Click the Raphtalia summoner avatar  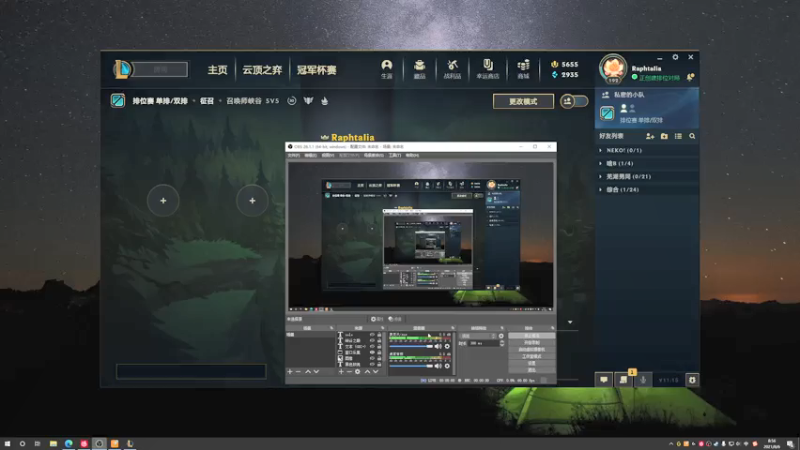(x=613, y=69)
